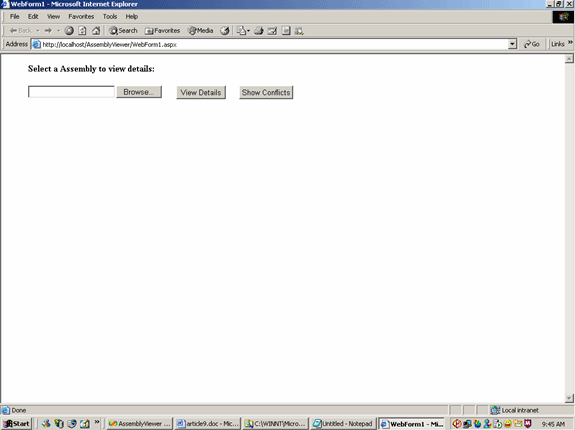Click the Discuss toolbar icon

pos(286,31)
